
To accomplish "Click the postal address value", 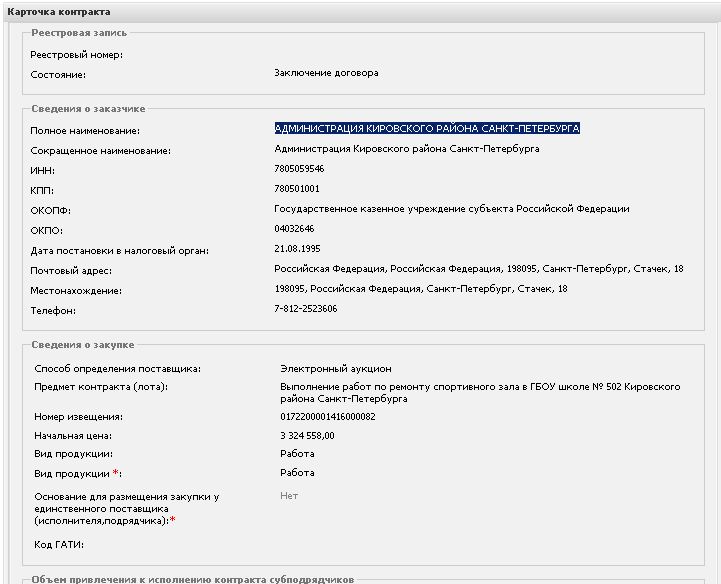I will (x=479, y=269).
